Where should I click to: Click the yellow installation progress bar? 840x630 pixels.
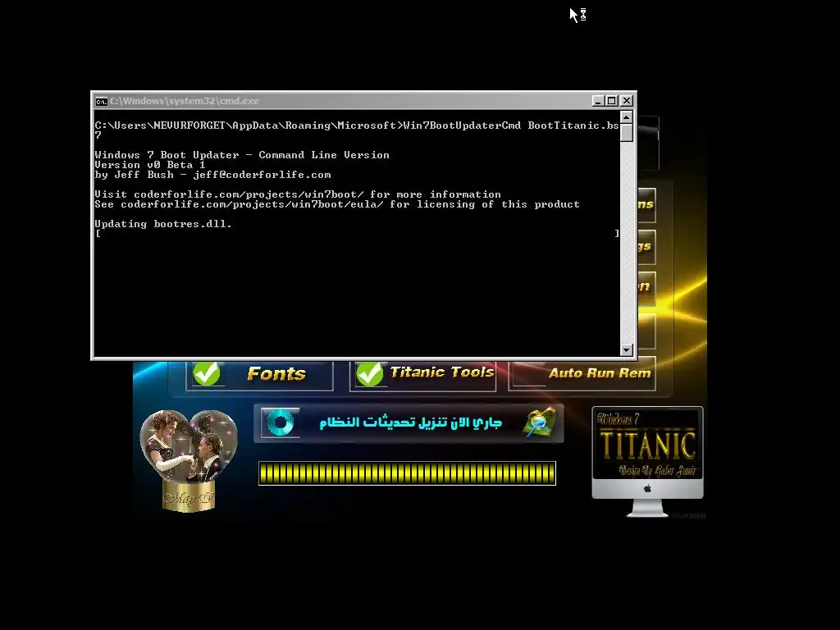coord(407,473)
